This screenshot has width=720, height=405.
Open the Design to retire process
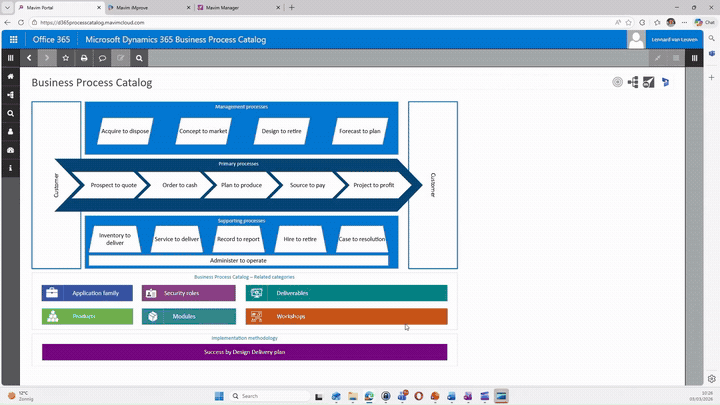point(281,131)
